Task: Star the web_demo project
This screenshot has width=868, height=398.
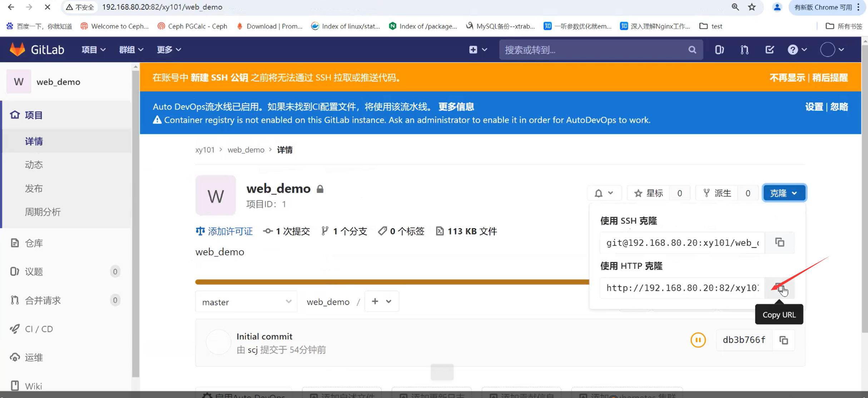Action: click(648, 193)
